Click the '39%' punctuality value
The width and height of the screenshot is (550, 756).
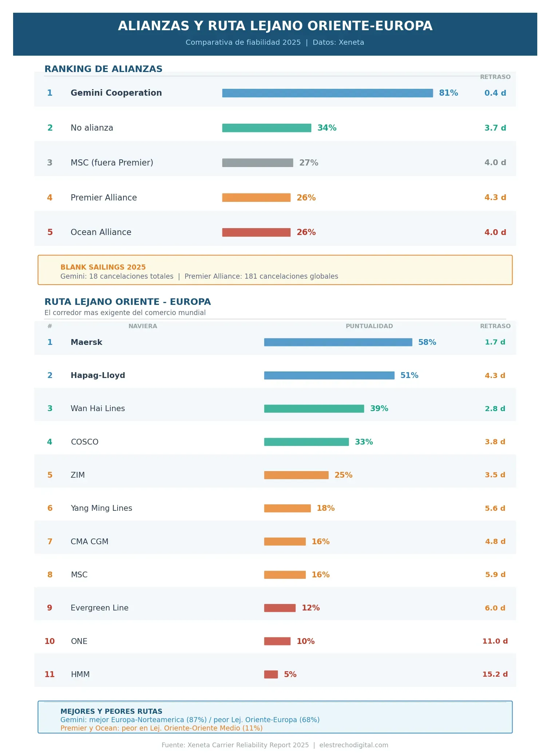tap(379, 409)
